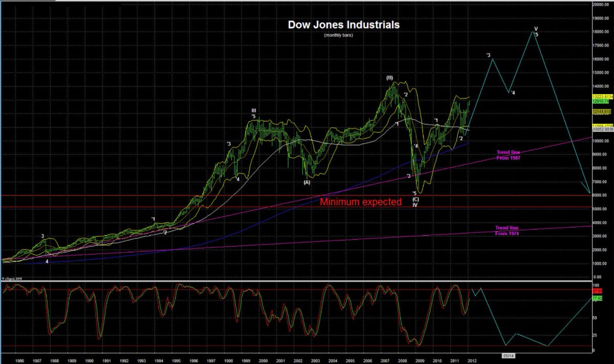Click the oscillator scale value 25
This screenshot has height=364, width=614.
594,335
